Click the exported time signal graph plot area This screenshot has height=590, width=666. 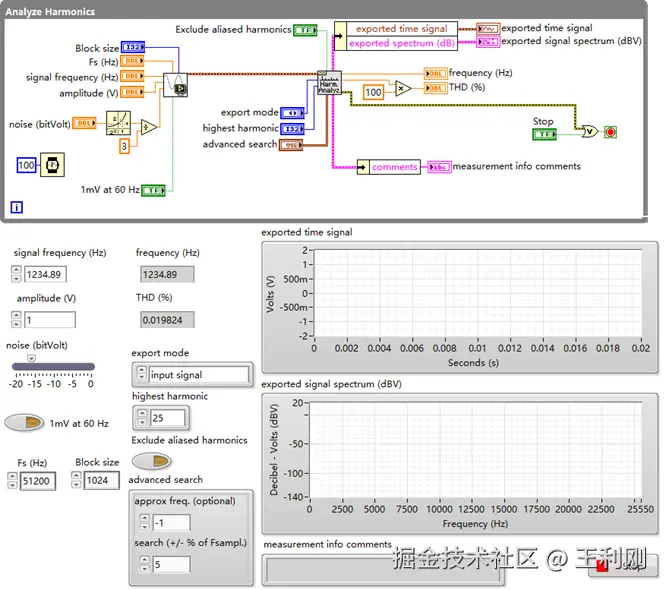pos(478,293)
